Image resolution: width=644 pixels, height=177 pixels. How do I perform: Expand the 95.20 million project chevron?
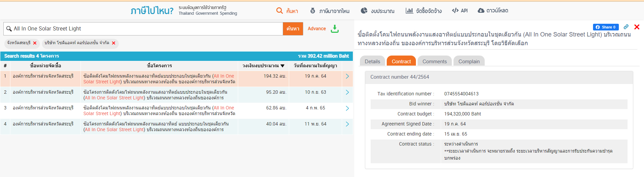[x=347, y=92]
